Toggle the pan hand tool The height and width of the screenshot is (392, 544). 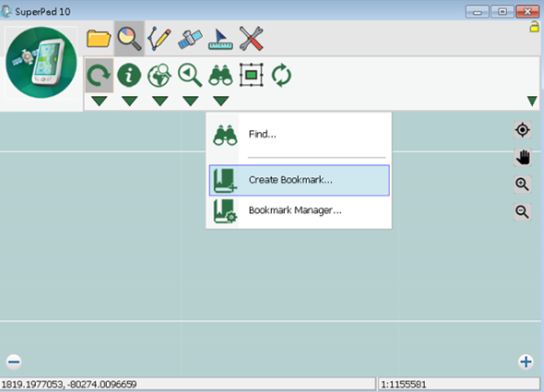pyautogui.click(x=523, y=157)
